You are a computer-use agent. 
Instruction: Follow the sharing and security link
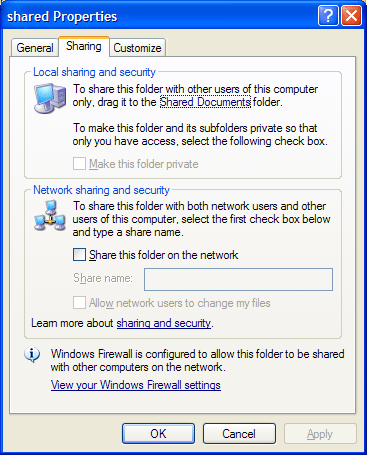164,323
